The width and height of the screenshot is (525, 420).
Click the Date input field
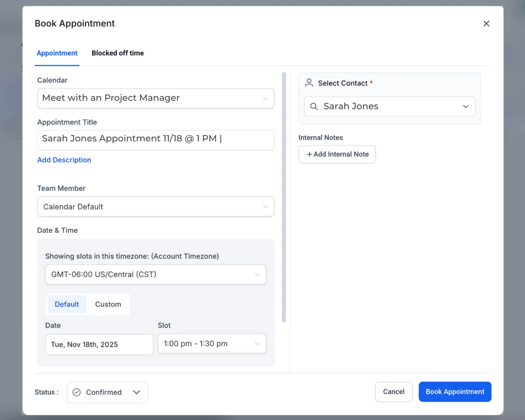[99, 344]
